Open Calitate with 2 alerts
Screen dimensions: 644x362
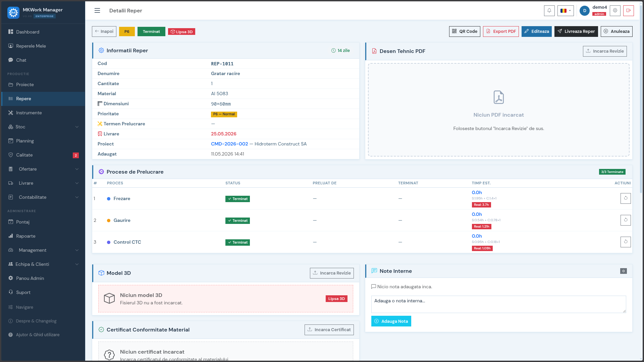click(x=43, y=155)
